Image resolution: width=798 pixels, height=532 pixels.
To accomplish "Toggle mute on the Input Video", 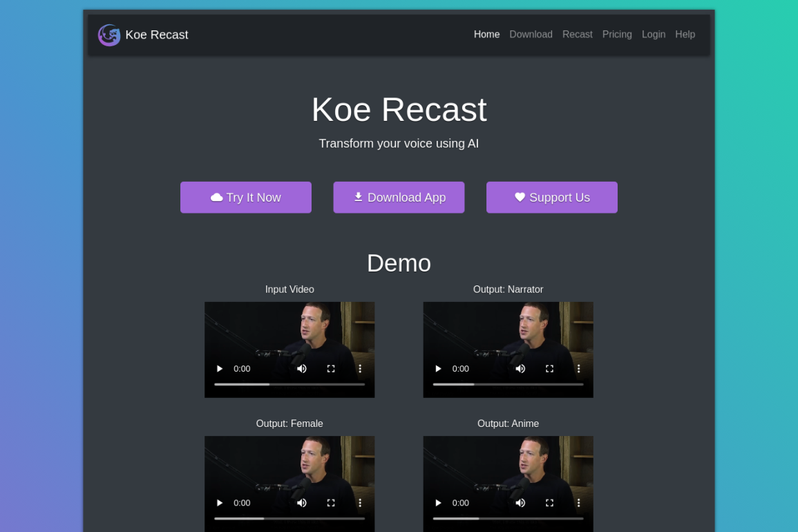I will (302, 368).
